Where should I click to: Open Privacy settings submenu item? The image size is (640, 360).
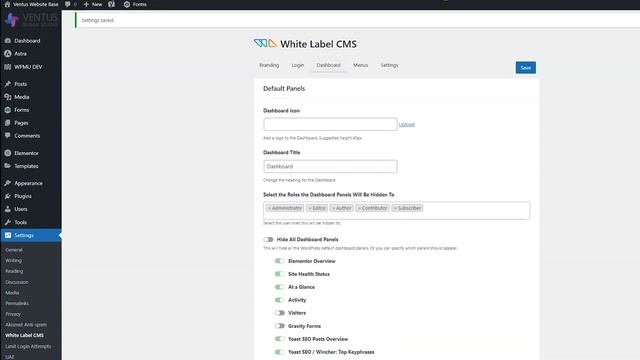pos(13,314)
